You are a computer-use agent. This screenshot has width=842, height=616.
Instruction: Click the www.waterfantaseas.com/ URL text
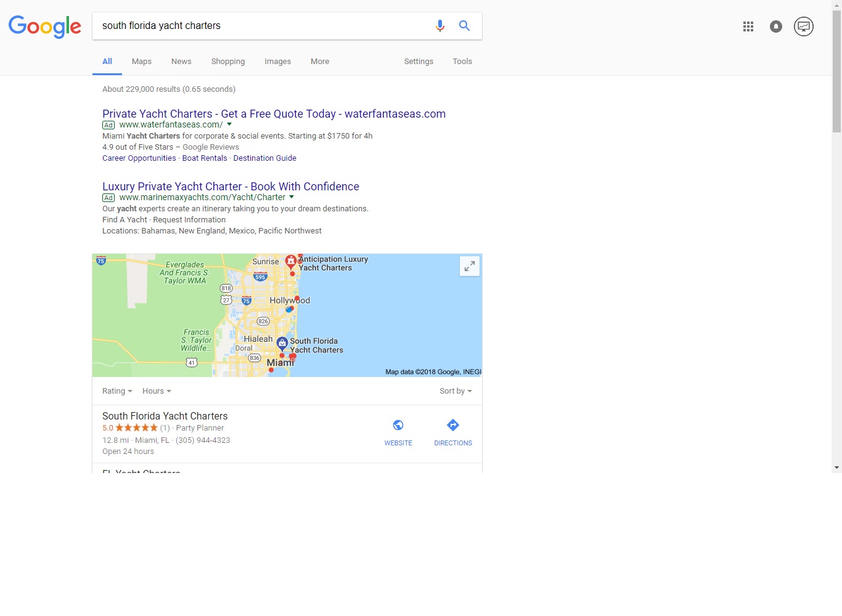[x=171, y=125]
